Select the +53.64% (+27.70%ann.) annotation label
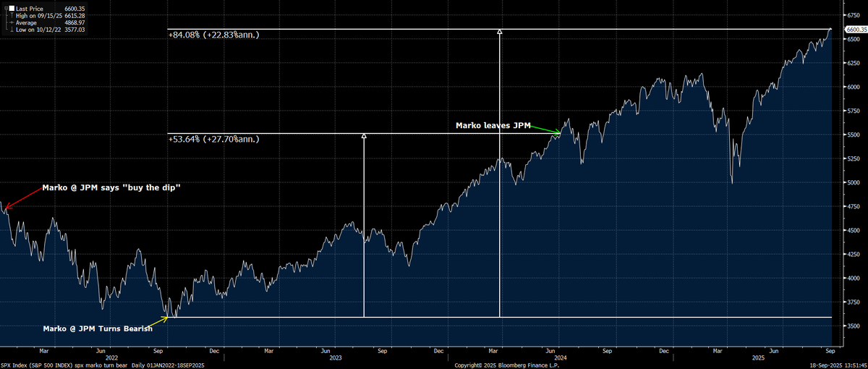The width and height of the screenshot is (868, 369). pyautogui.click(x=213, y=139)
